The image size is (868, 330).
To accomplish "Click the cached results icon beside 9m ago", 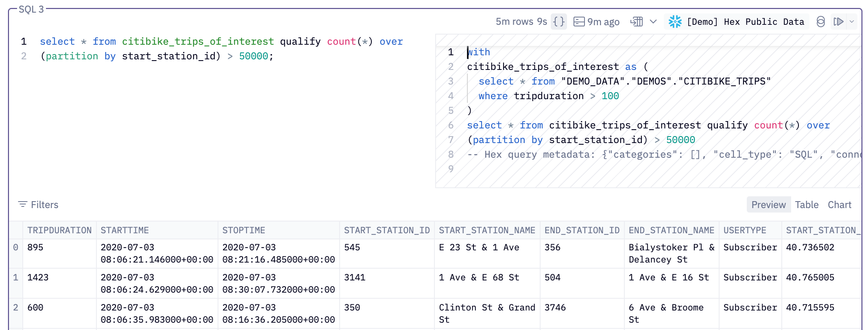I will 579,22.
